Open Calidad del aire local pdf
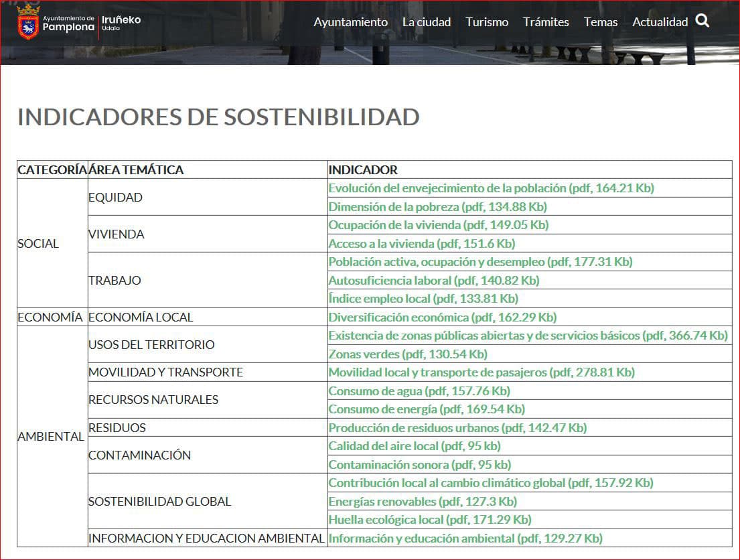Screen dimensions: 740x560 [415, 445]
